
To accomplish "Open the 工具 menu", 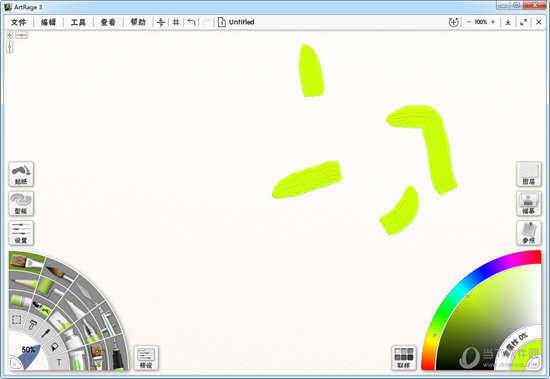I will [x=78, y=22].
